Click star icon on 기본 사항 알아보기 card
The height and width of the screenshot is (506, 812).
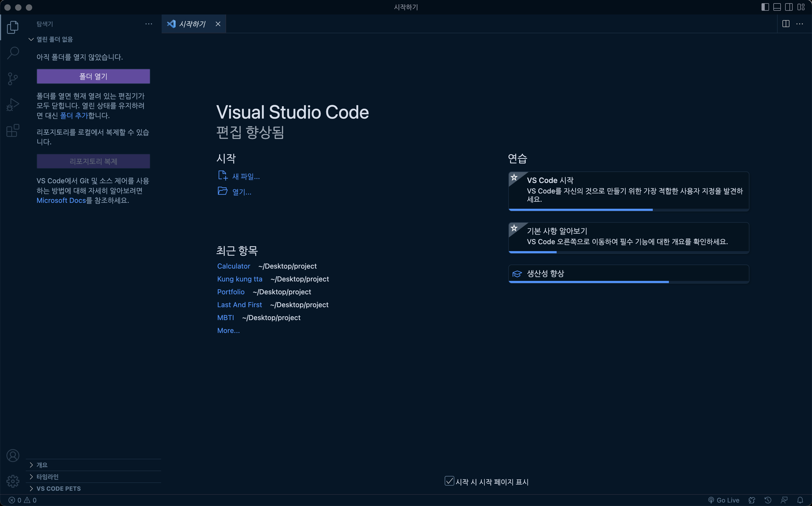tap(514, 228)
